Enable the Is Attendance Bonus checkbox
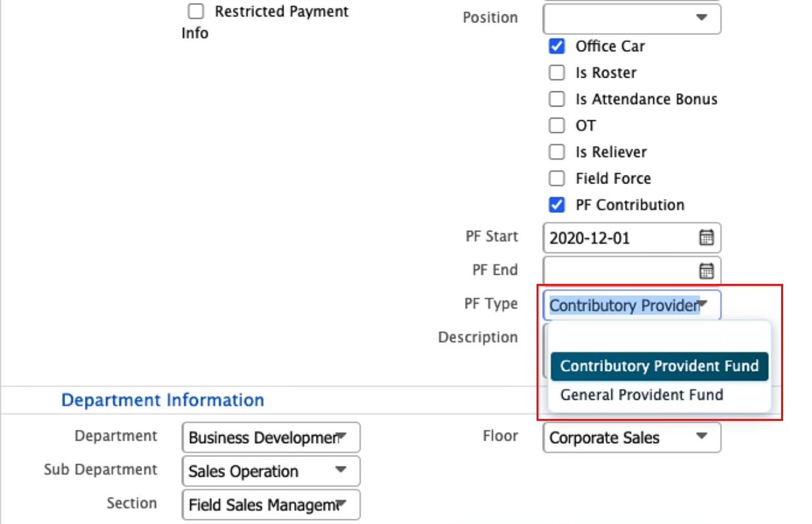The height and width of the screenshot is (524, 812). pos(557,99)
